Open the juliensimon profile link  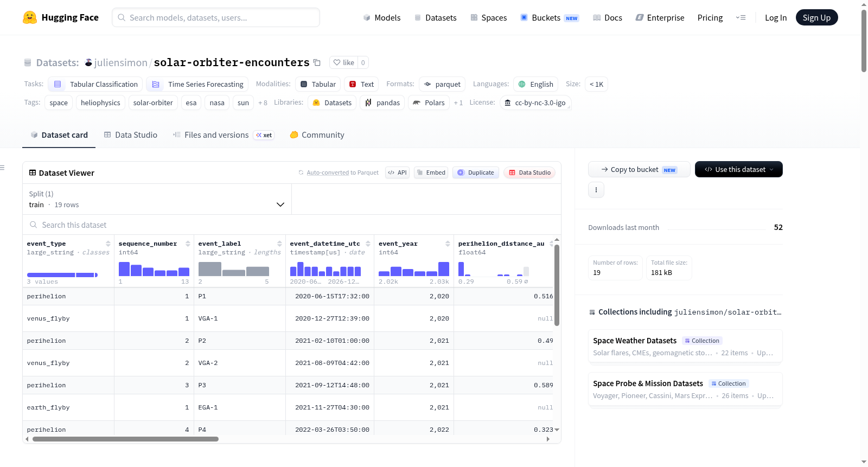(121, 62)
